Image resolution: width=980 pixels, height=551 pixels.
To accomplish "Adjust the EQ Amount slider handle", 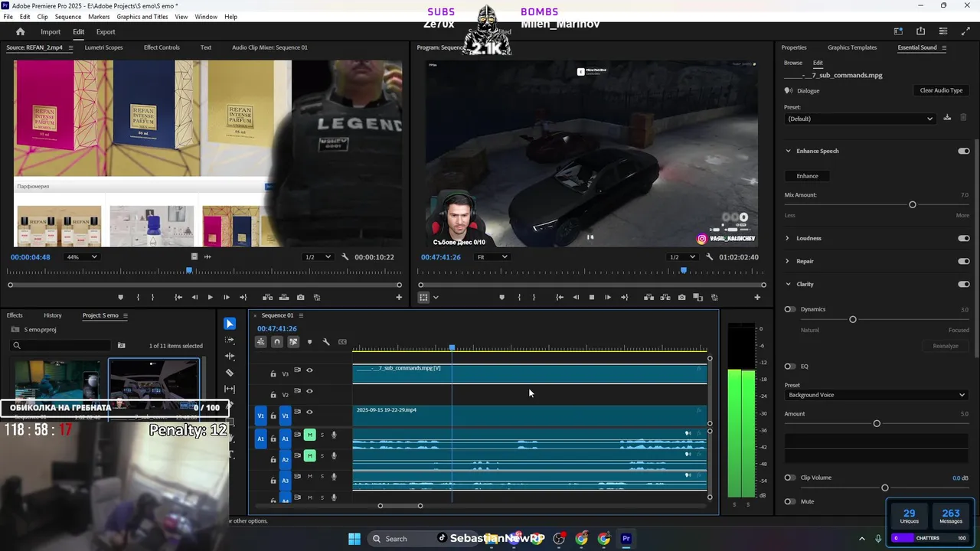I will [x=877, y=424].
